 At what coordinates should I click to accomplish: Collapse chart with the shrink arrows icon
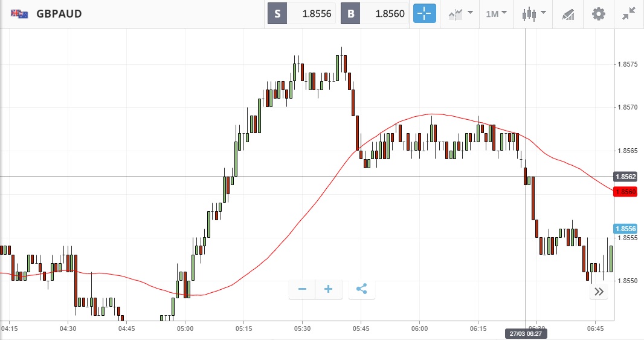629,13
